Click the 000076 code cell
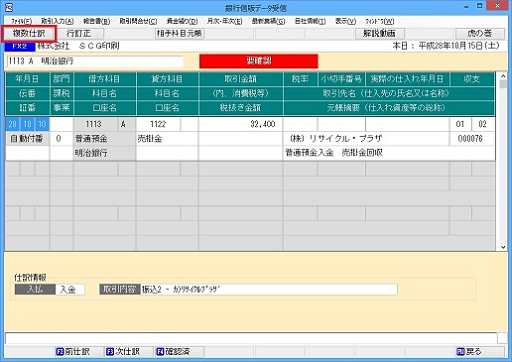The height and width of the screenshot is (362, 512). (x=471, y=138)
